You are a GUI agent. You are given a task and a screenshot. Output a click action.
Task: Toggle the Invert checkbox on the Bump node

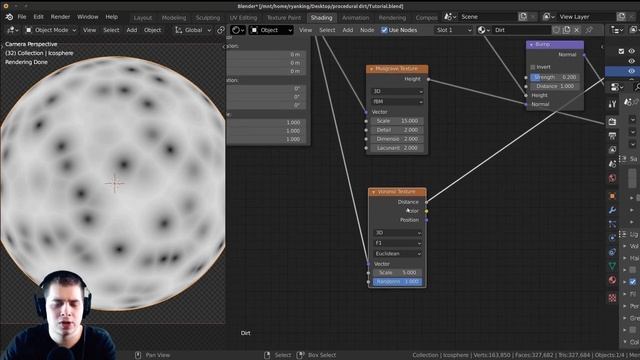click(533, 67)
